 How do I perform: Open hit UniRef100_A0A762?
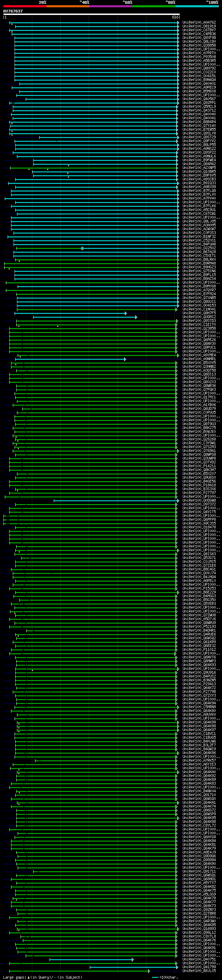point(199,23)
